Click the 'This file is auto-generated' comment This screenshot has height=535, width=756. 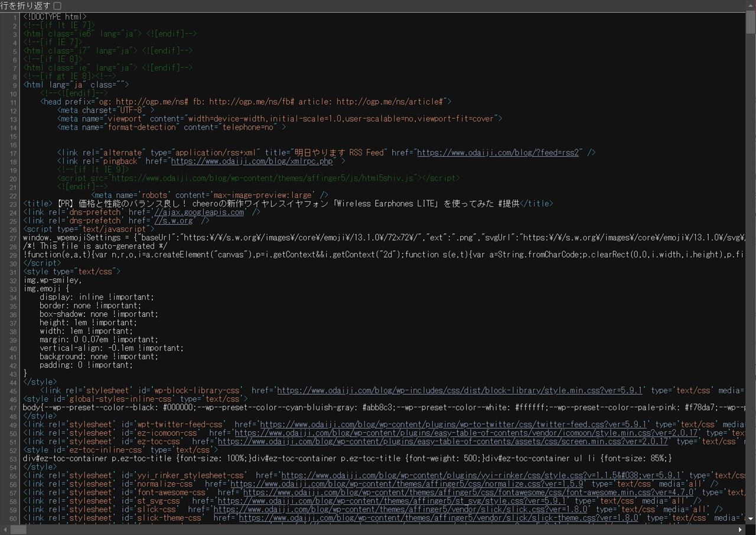tap(95, 246)
